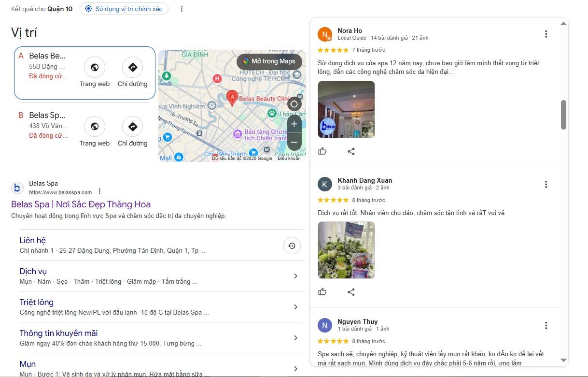Open the map's Điều khoản terms link
This screenshot has width=588, height=377.
coord(289,159)
